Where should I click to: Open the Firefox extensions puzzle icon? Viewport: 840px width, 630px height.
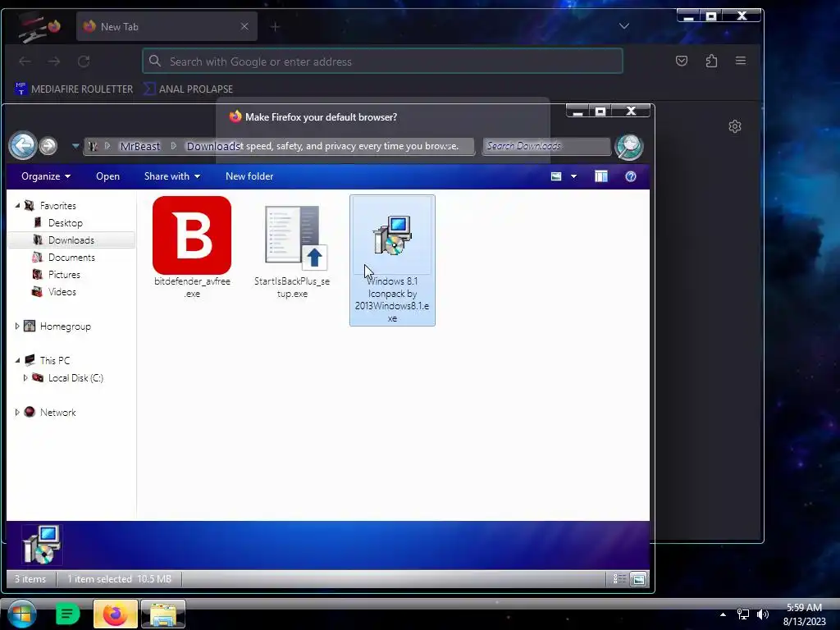pos(711,61)
